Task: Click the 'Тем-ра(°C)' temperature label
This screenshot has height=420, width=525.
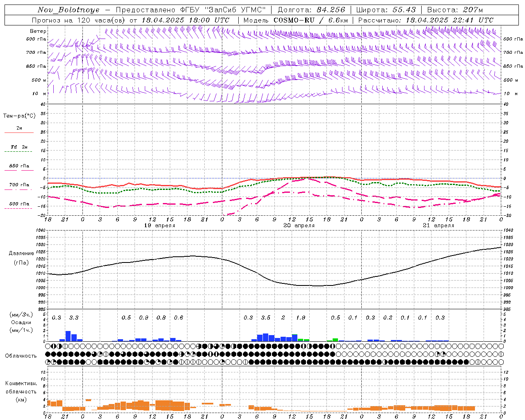Action: pos(19,116)
